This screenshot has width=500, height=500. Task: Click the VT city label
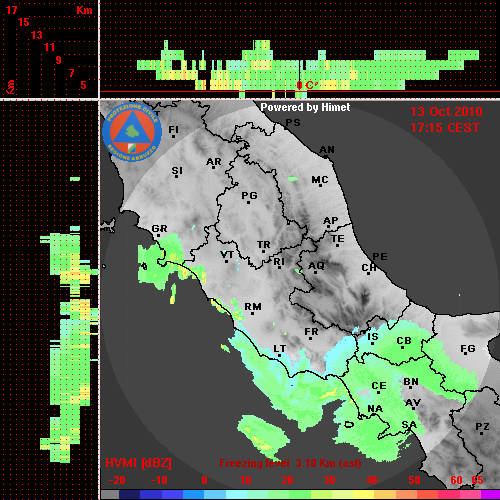227,255
